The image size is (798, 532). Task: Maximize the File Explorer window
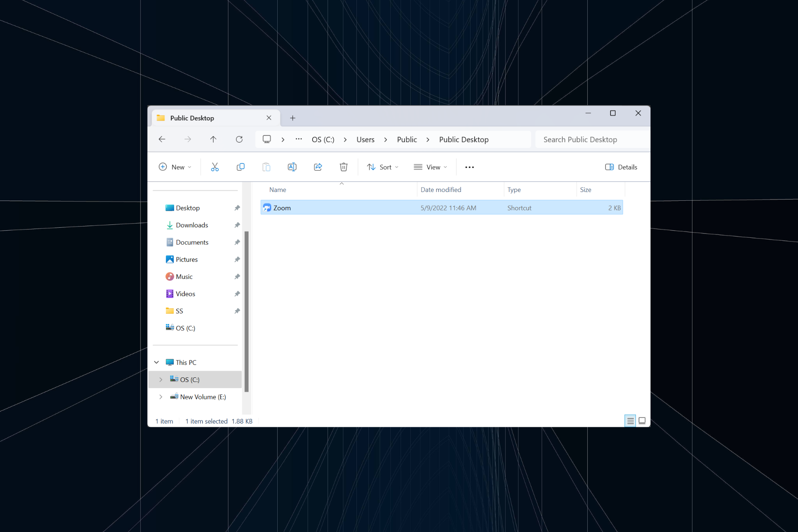pyautogui.click(x=613, y=113)
